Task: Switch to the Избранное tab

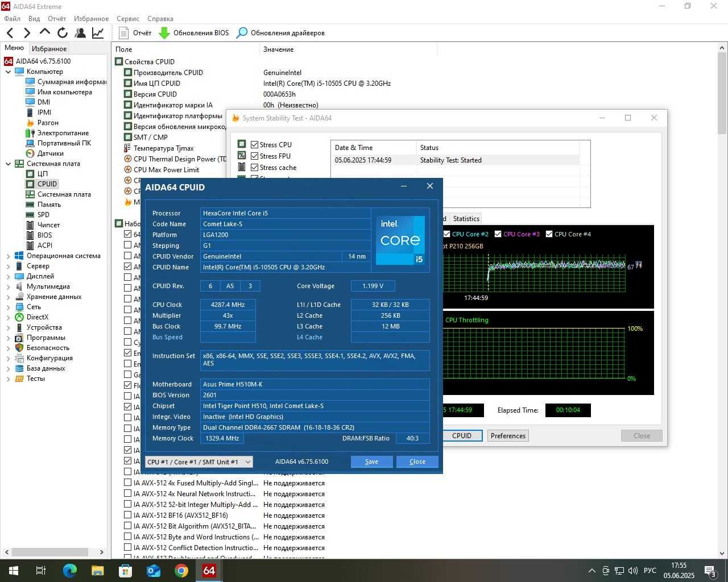Action: point(49,49)
